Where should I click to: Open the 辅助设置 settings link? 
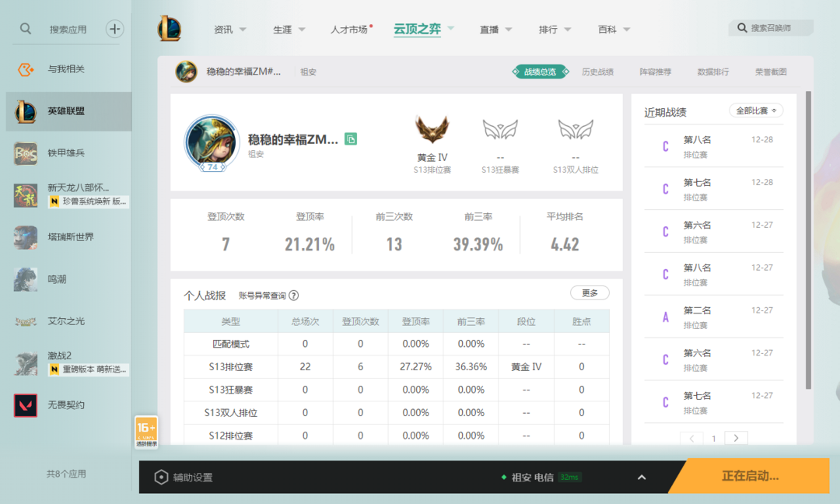pyautogui.click(x=193, y=478)
